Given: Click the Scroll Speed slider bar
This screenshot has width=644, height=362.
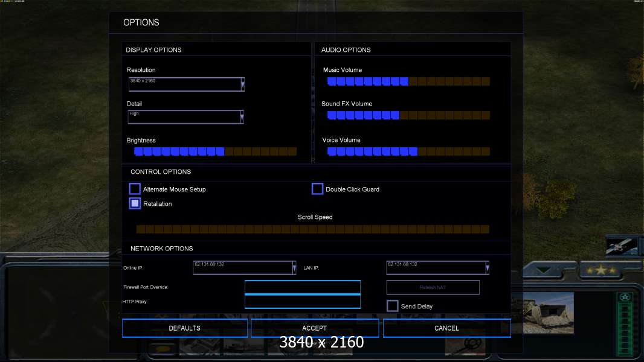Looking at the screenshot, I should (312, 229).
